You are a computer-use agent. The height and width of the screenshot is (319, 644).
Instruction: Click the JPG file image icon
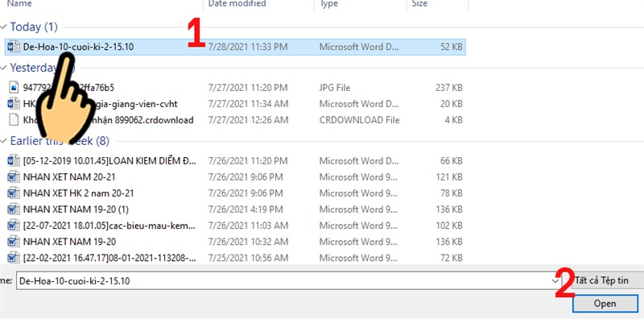click(14, 87)
